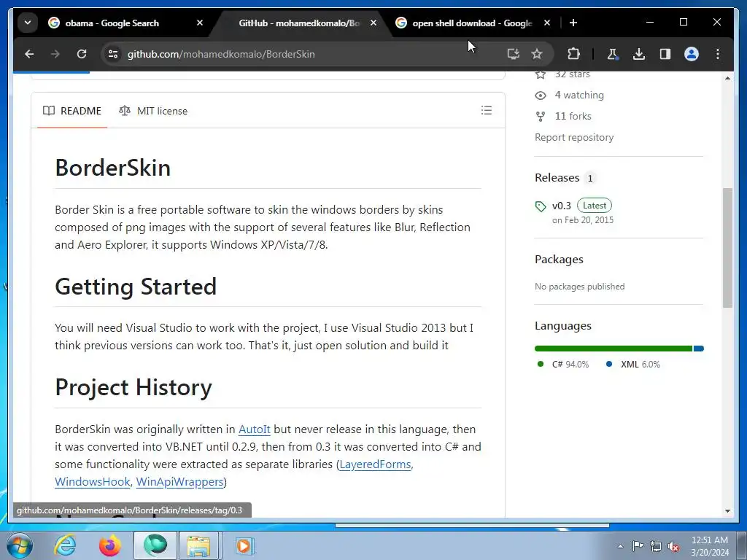Click the XML portion of languages bar
The height and width of the screenshot is (560, 747).
698,349
